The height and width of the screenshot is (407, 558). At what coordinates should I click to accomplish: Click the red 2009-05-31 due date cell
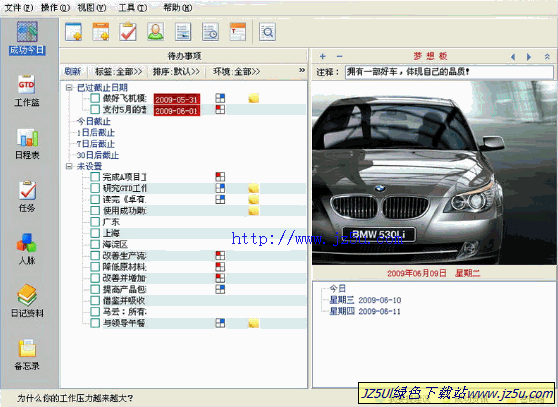point(177,99)
